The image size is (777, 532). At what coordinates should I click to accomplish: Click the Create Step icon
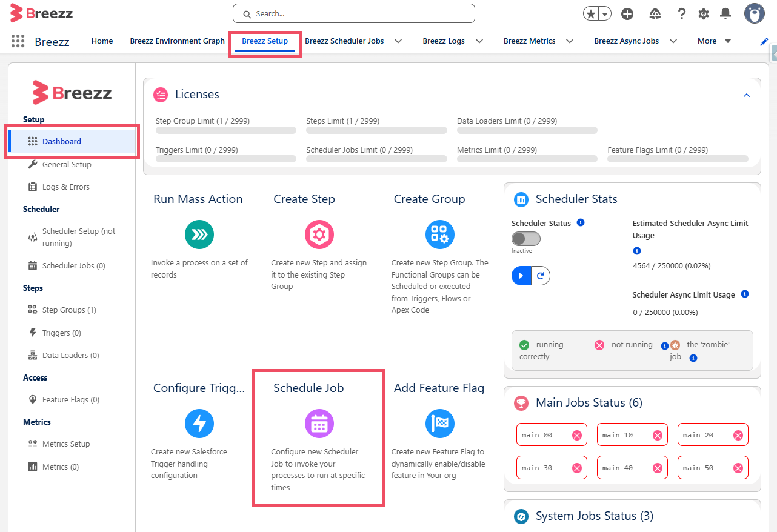pos(319,234)
